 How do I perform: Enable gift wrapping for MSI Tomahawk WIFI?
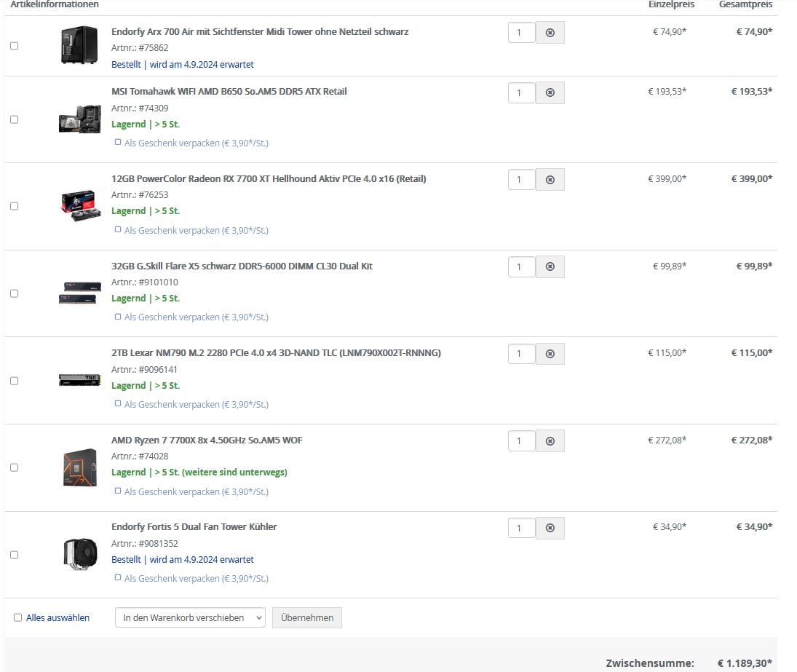pos(118,142)
